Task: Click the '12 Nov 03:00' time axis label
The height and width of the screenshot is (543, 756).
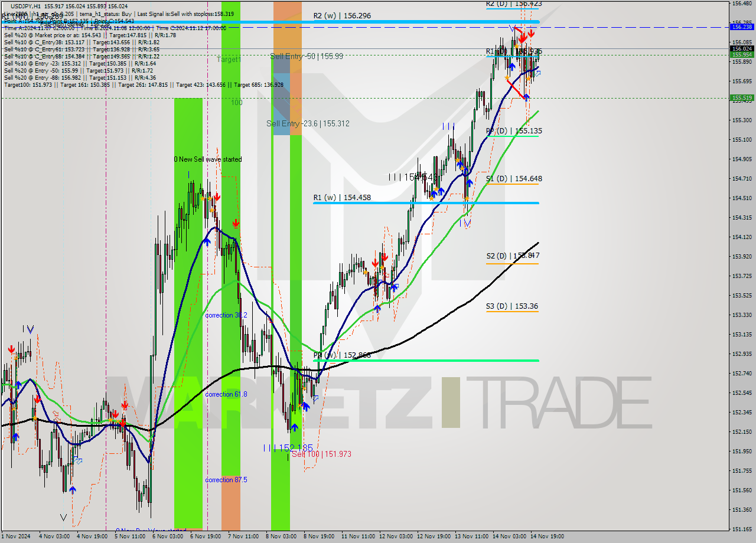Action: (x=397, y=537)
